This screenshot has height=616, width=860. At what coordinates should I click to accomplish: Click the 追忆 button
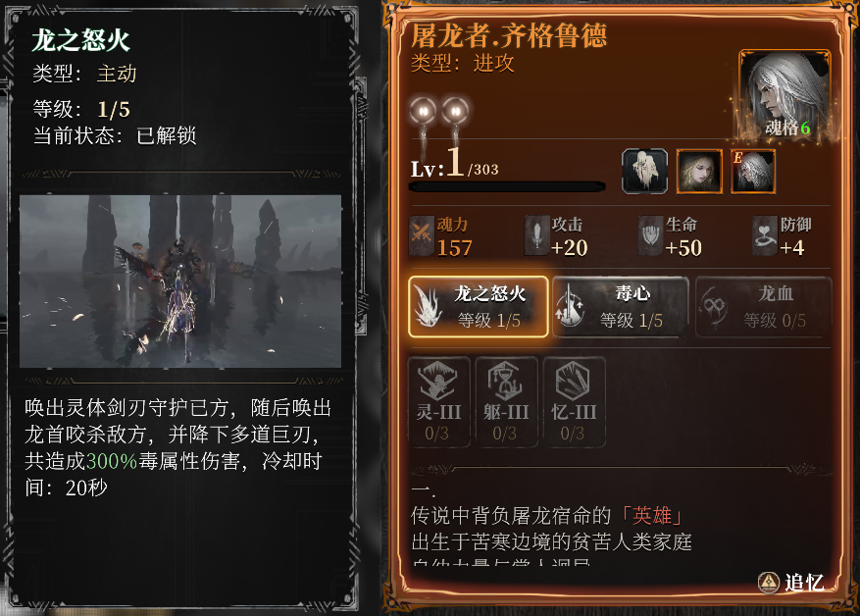tap(791, 582)
